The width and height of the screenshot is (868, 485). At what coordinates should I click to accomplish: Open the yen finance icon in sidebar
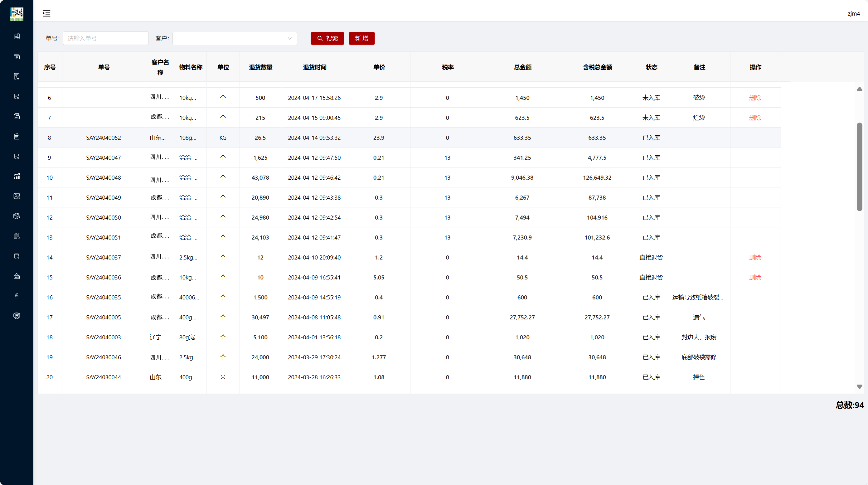pos(17,56)
